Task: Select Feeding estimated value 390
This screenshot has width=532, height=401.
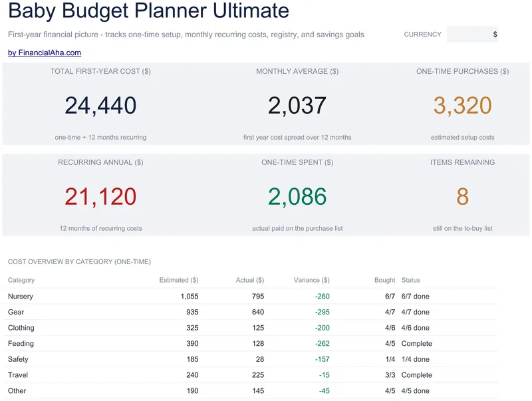Action: coord(192,343)
